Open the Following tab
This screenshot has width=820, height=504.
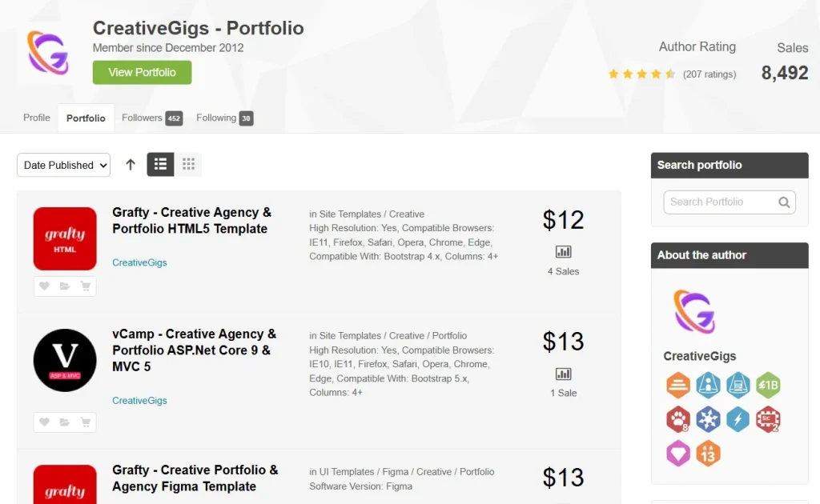[x=224, y=118]
